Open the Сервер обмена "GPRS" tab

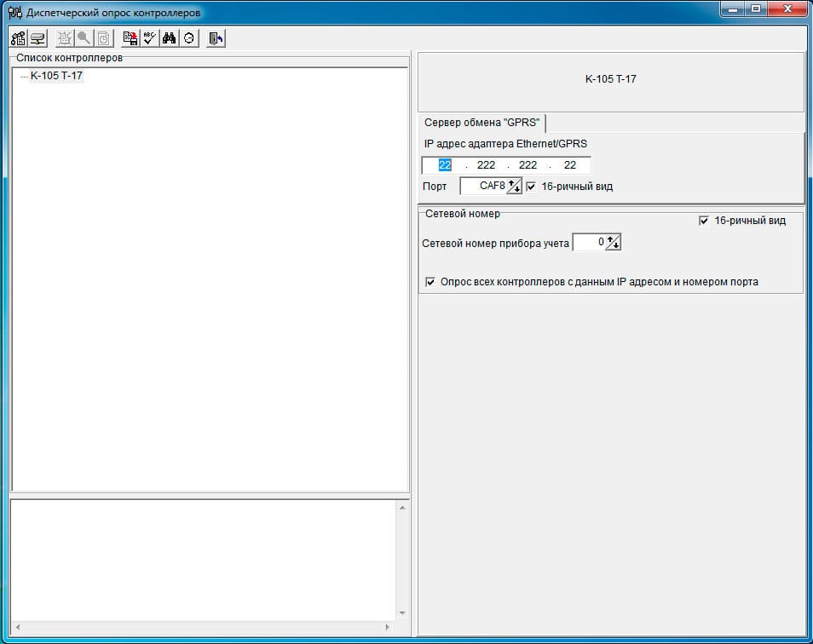coord(481,123)
